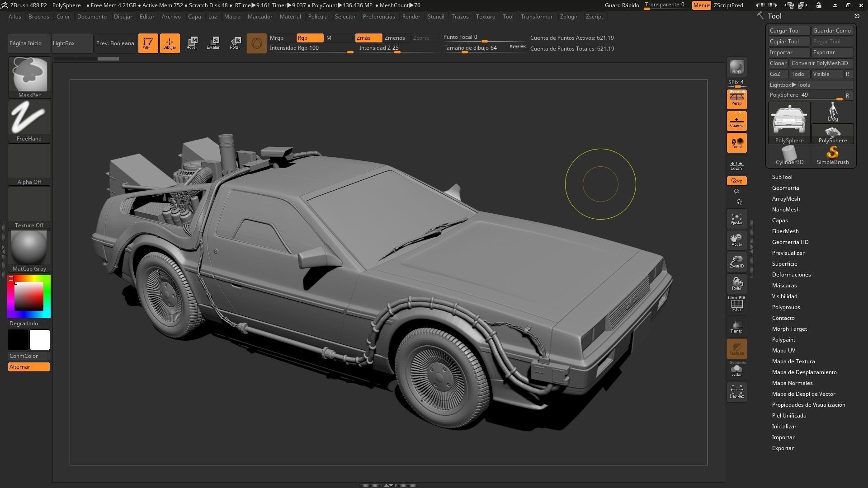The width and height of the screenshot is (868, 488).
Task: Click the Tool palette refresh icon
Action: [x=857, y=16]
